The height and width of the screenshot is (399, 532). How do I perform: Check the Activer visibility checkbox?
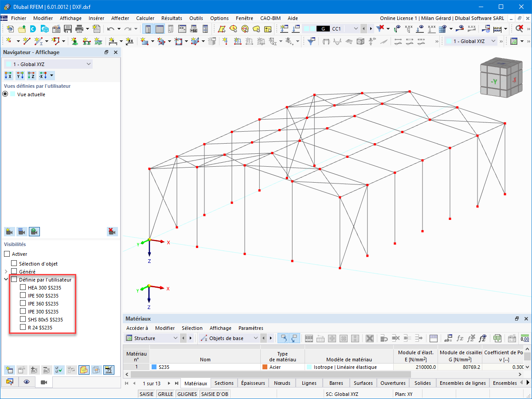[7, 254]
